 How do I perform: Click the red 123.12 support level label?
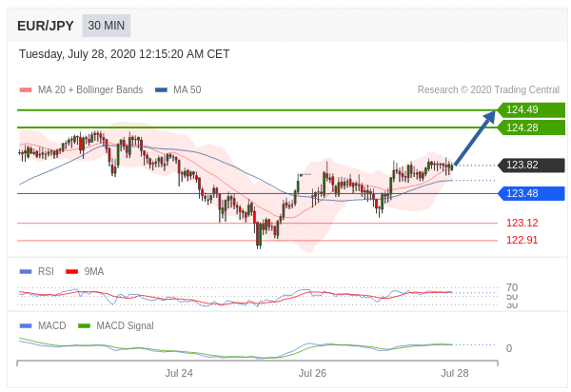click(x=522, y=223)
